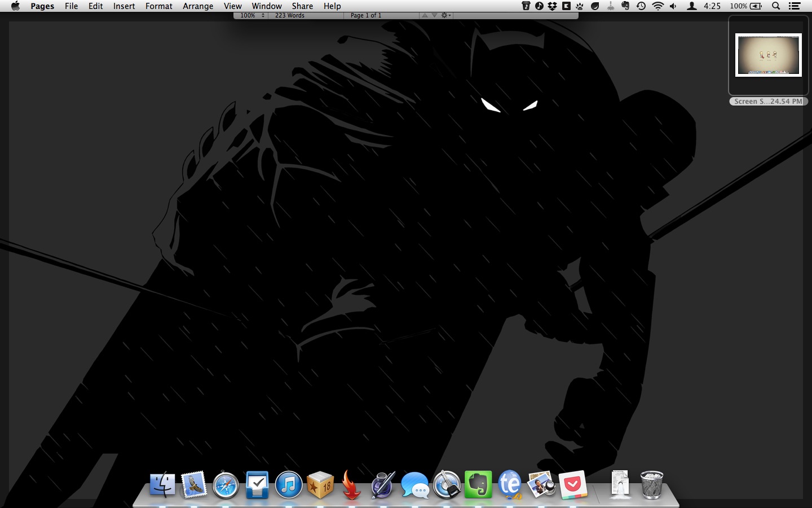The image size is (812, 508).
Task: Click the 223 Words count display
Action: coord(290,16)
